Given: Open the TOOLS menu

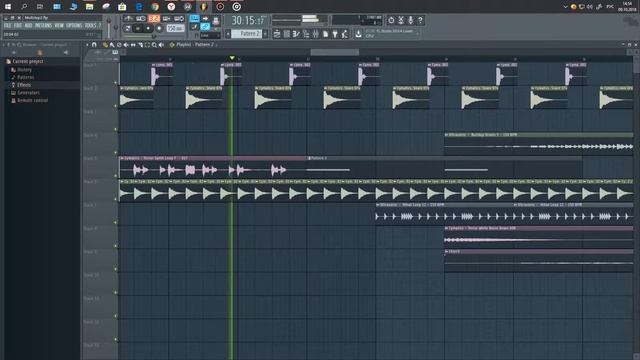Looking at the screenshot, I should [x=90, y=25].
